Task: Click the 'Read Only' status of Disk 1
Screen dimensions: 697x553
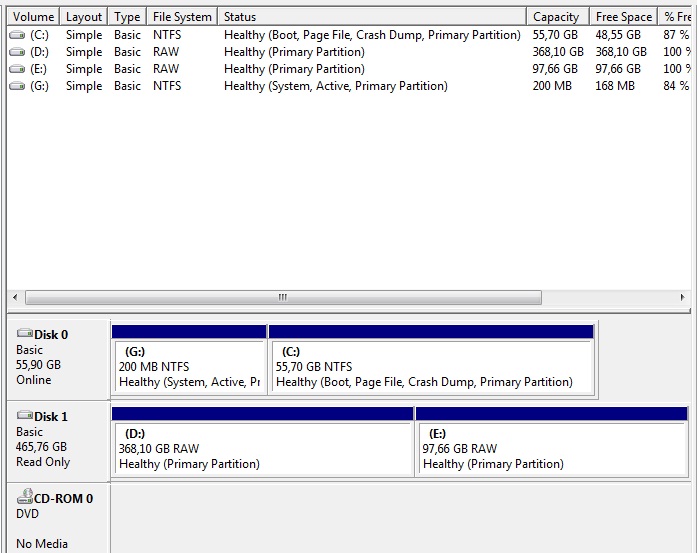Action: click(x=43, y=462)
